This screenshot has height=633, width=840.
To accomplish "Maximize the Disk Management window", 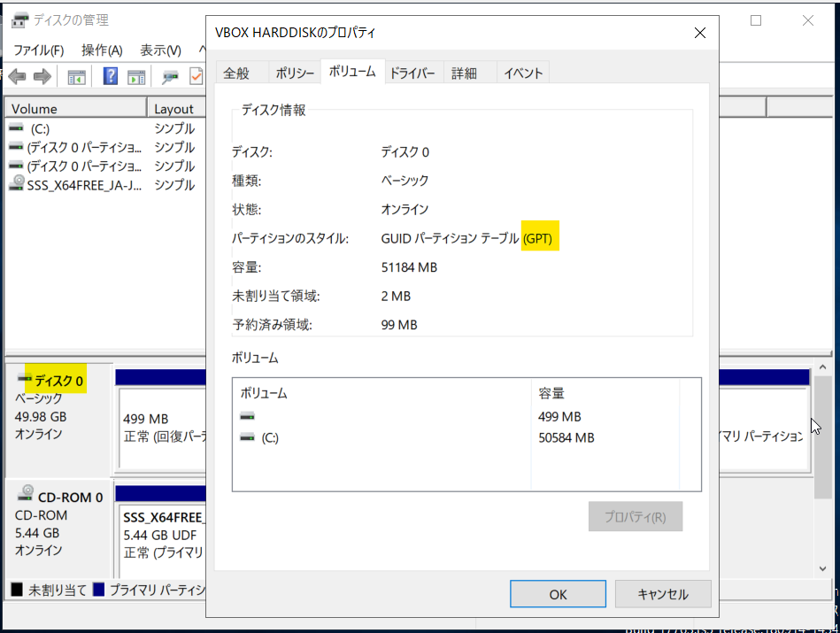I will pyautogui.click(x=756, y=20).
